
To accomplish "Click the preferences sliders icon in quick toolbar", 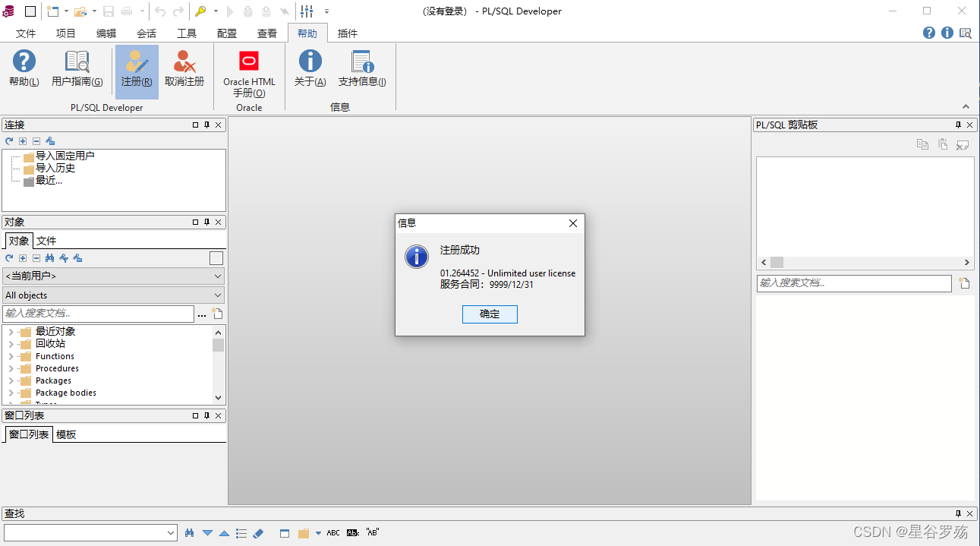I will 307,11.
